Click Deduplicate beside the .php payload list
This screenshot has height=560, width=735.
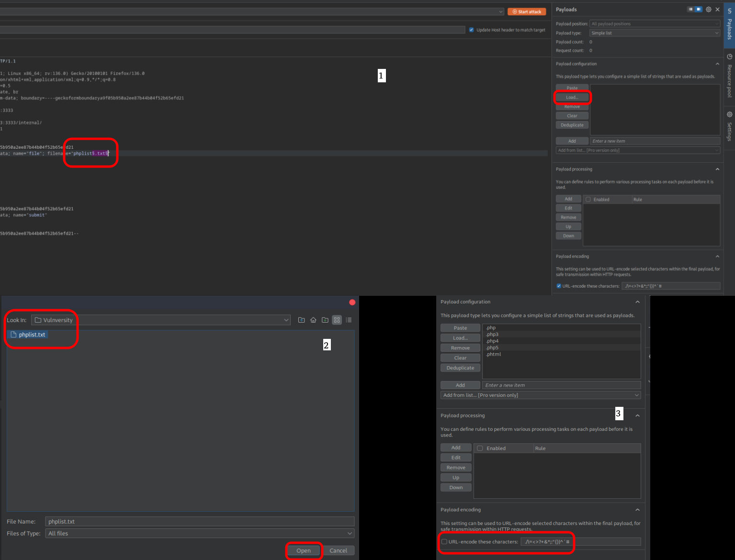point(460,368)
